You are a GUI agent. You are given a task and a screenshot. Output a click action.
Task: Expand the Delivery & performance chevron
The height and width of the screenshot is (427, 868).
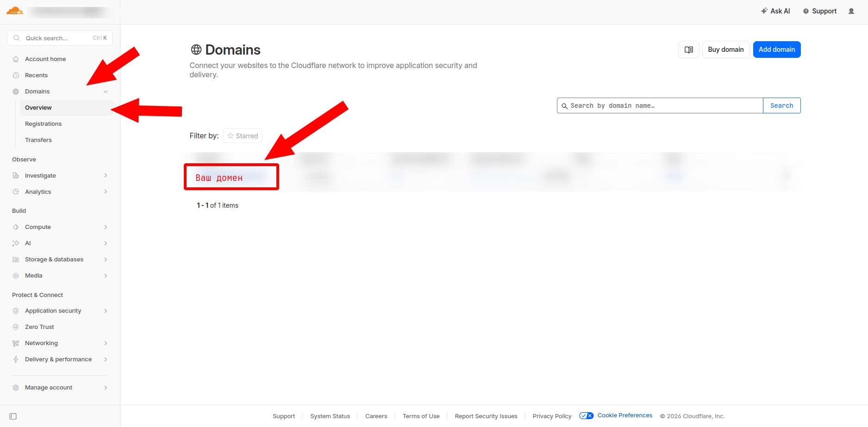point(106,359)
